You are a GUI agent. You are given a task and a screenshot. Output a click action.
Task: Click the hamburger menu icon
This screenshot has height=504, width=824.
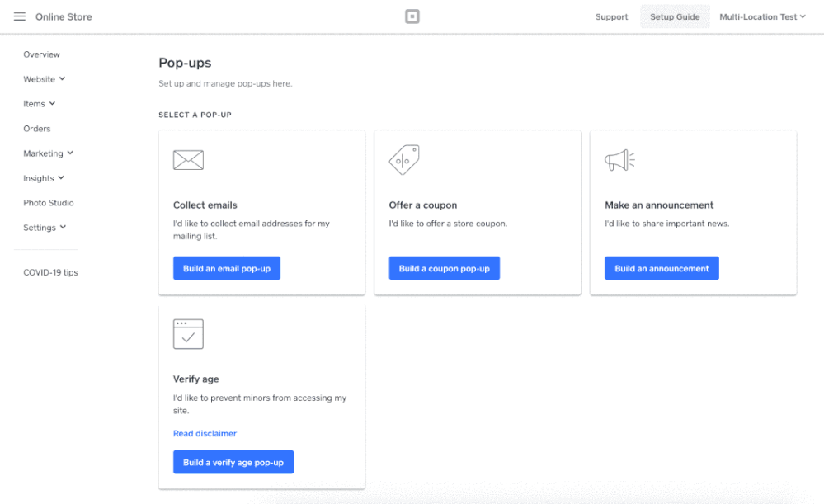click(x=20, y=16)
